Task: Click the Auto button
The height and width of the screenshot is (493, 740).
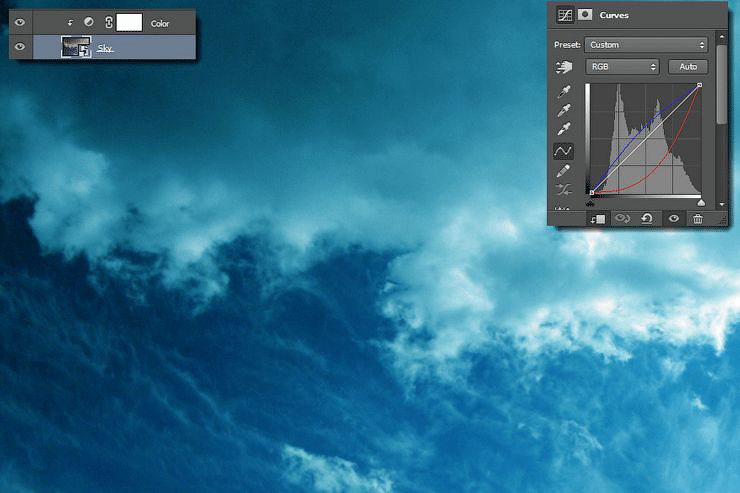Action: 688,67
